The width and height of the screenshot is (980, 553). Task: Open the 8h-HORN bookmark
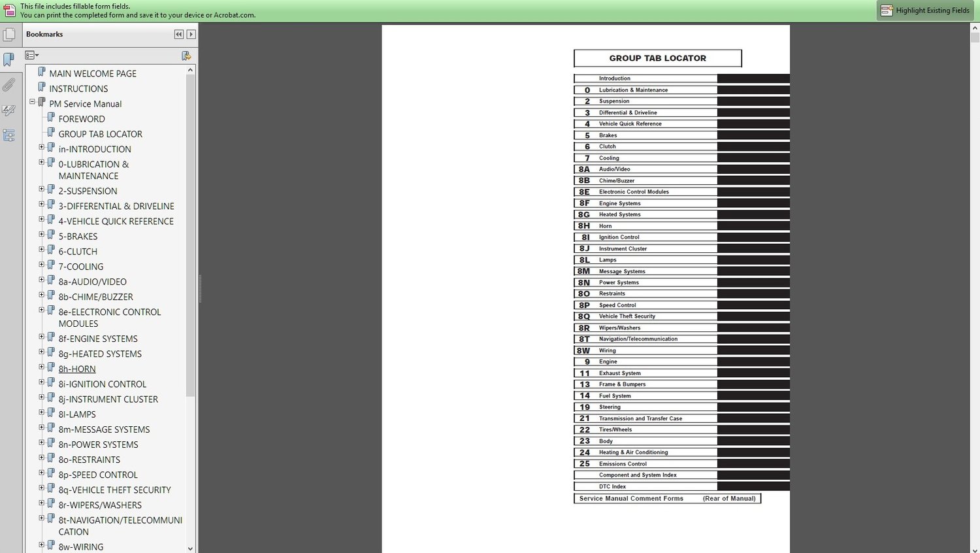tap(77, 369)
